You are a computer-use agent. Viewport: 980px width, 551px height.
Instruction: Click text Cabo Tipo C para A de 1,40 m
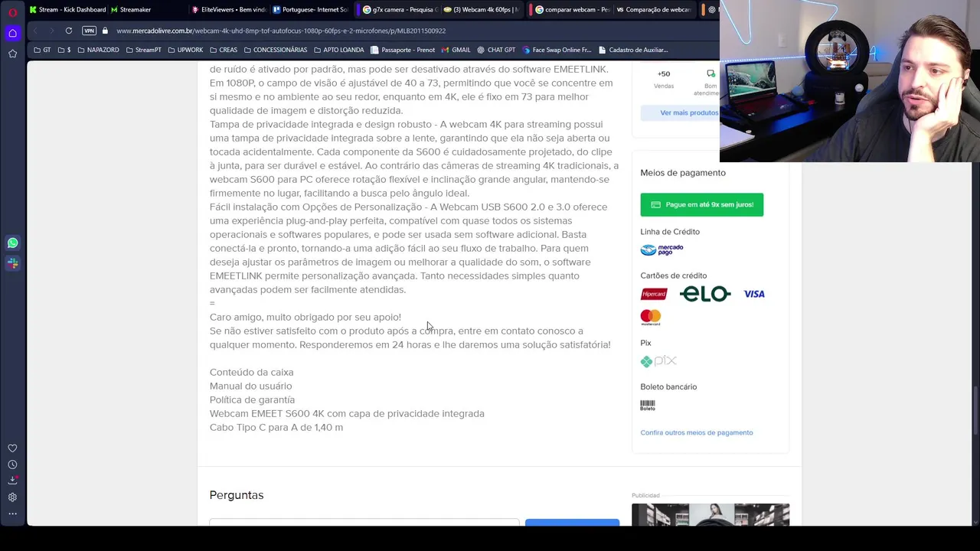(276, 428)
